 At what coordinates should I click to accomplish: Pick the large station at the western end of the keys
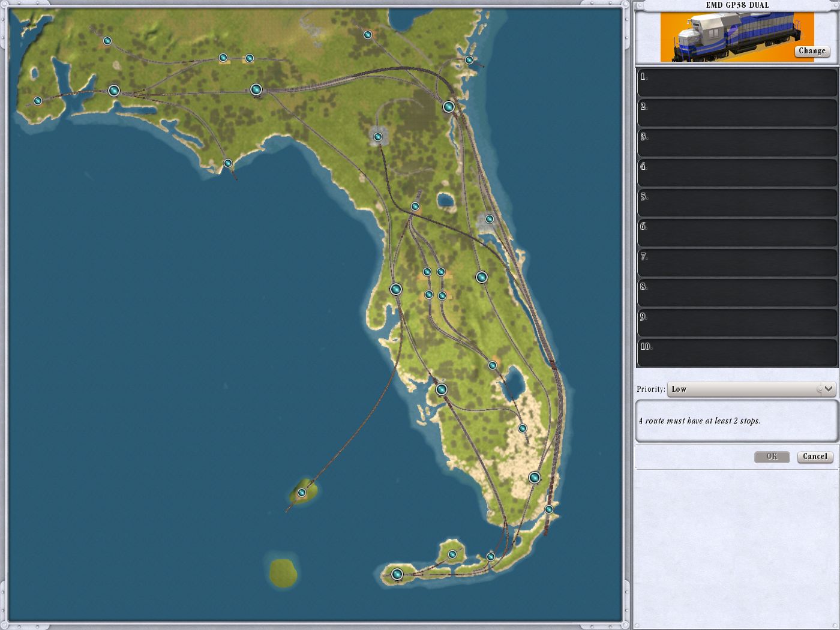(397, 574)
